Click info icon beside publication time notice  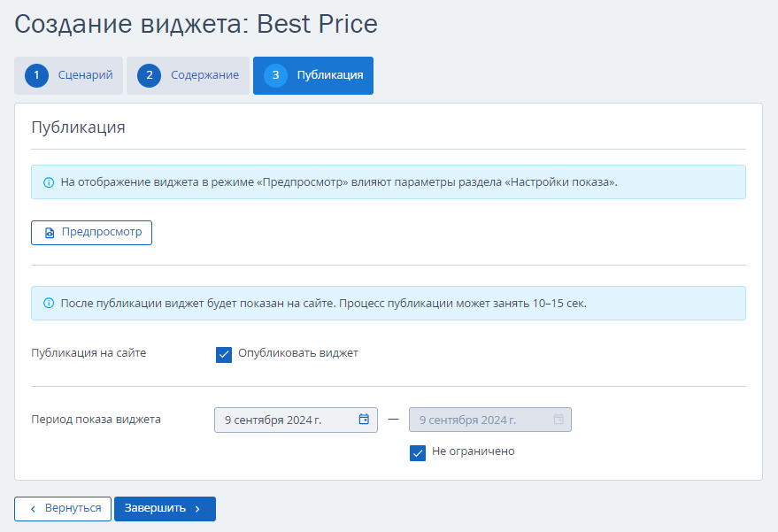(49, 304)
